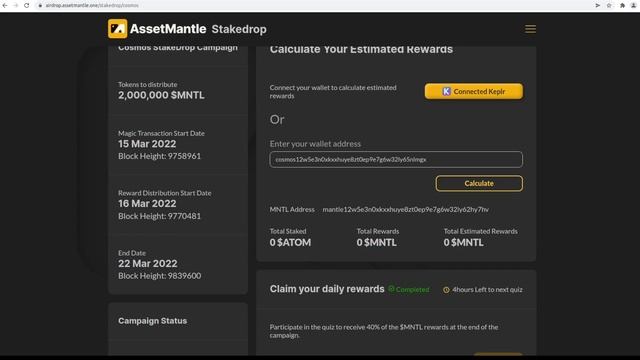Reload the page with the refresh icon

coord(27,5)
